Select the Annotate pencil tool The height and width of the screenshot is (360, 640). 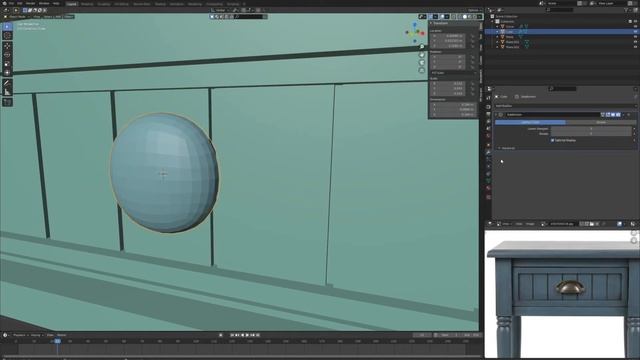(7, 83)
